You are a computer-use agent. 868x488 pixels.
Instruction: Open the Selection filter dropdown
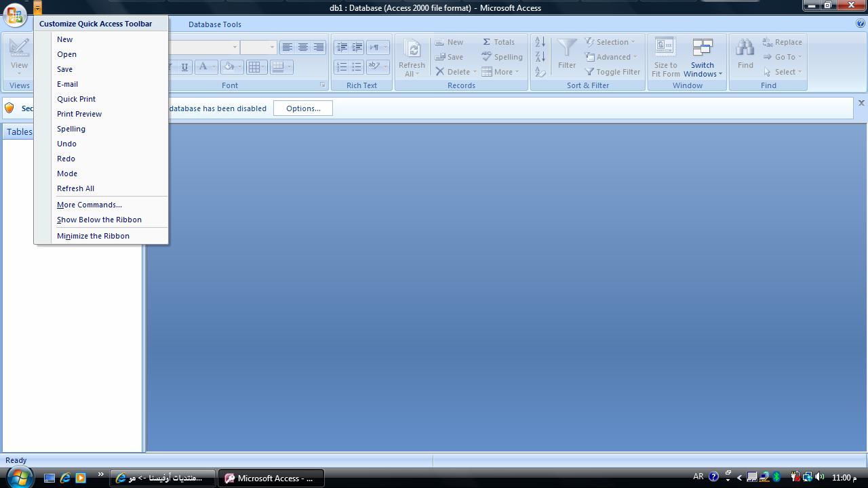coord(610,42)
